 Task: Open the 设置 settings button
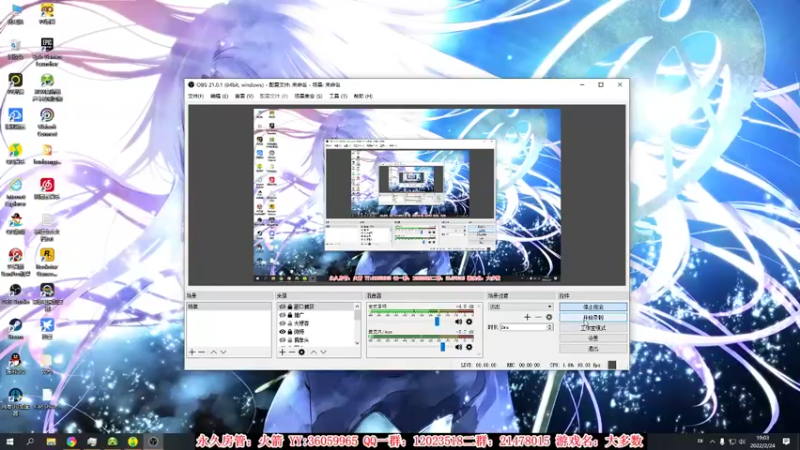click(593, 338)
